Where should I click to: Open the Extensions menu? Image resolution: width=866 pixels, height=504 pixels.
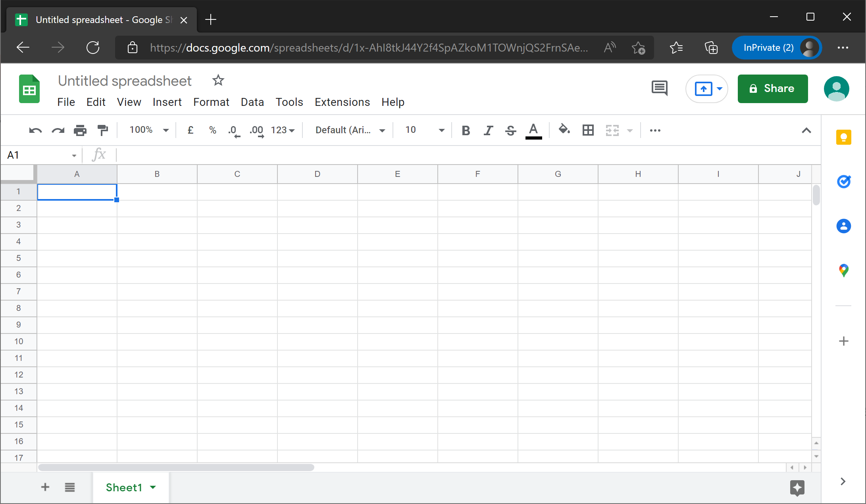pyautogui.click(x=342, y=102)
